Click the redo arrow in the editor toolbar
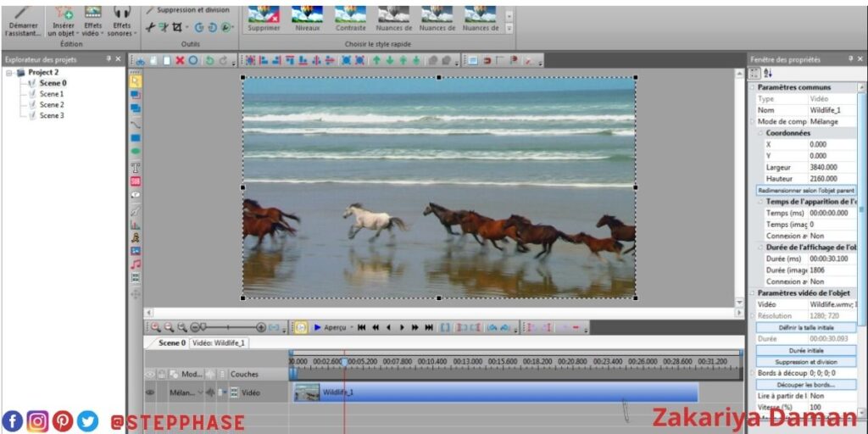 tap(224, 61)
